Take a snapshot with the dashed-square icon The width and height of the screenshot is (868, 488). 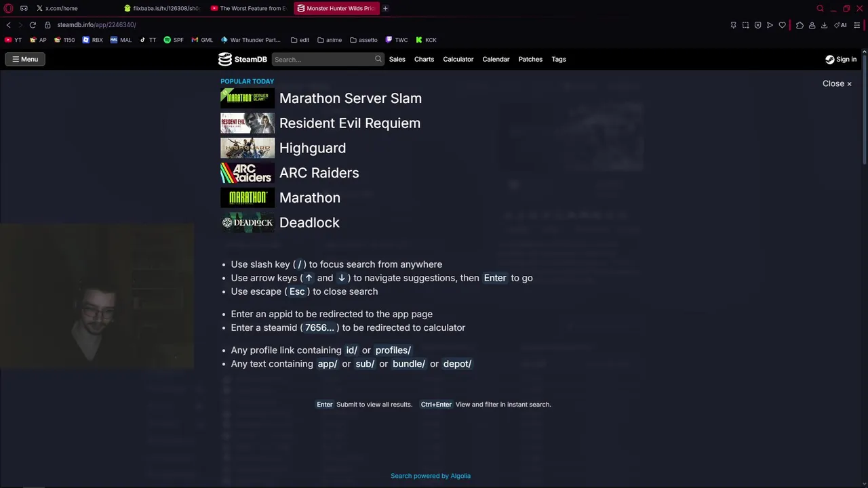pos(745,25)
